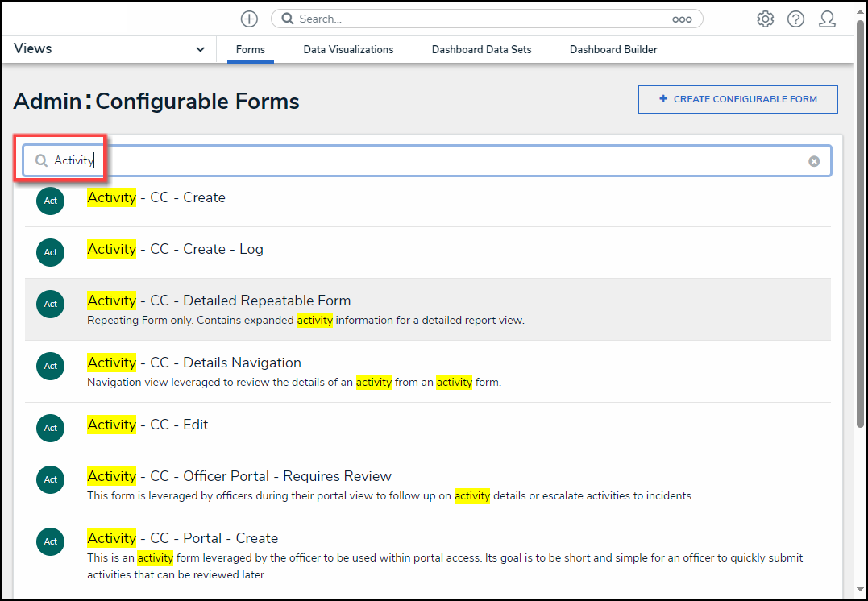This screenshot has width=868, height=601.
Task: Click the three-dots icon in top search bar
Action: 682,19
